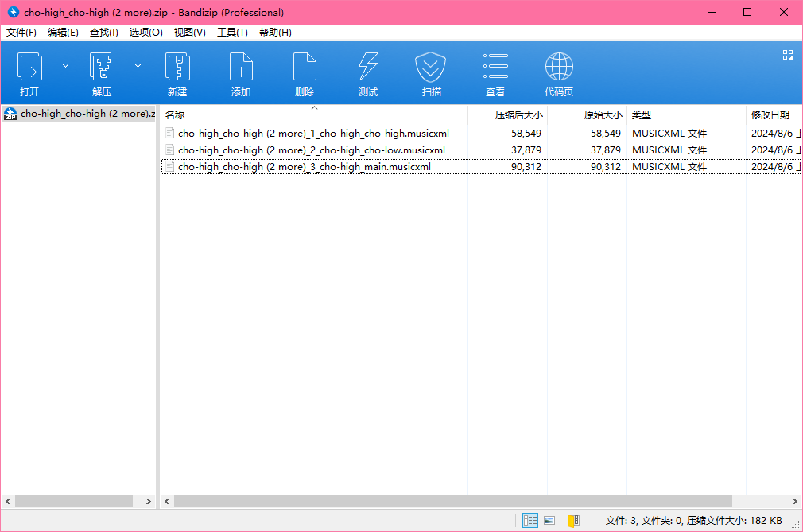Expand the dropdown arrow beside Extract (解压)
The height and width of the screenshot is (532, 803).
pos(138,66)
